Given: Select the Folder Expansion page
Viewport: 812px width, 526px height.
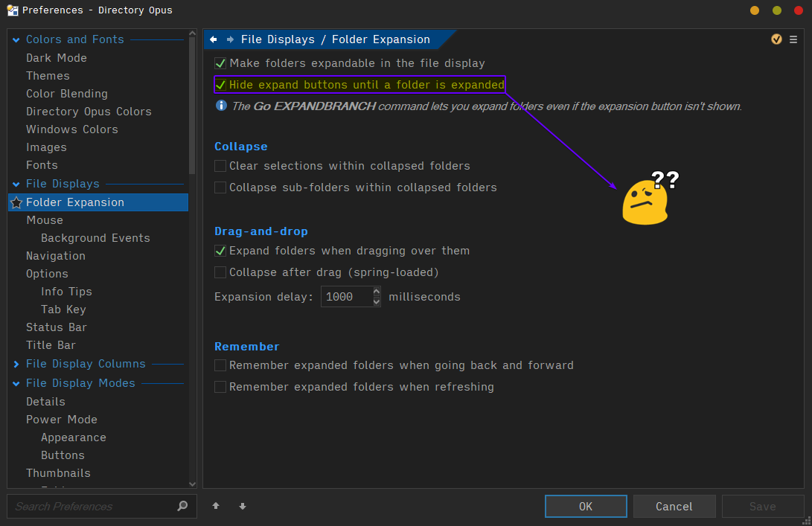Looking at the screenshot, I should (x=98, y=202).
